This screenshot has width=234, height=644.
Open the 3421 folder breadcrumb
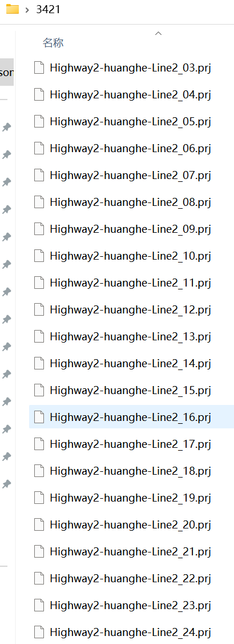click(49, 10)
